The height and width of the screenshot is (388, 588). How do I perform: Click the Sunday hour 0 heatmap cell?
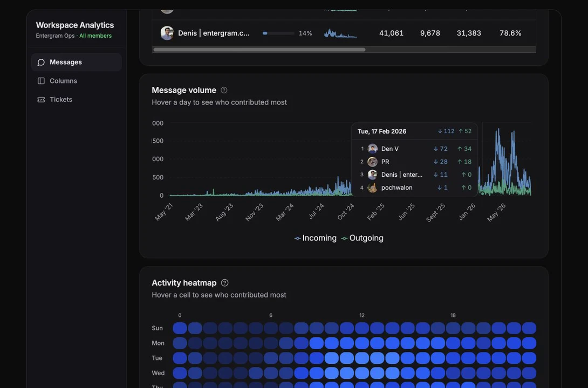180,328
